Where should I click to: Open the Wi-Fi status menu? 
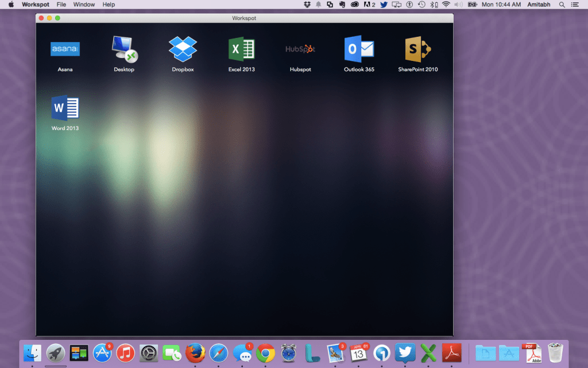(446, 5)
